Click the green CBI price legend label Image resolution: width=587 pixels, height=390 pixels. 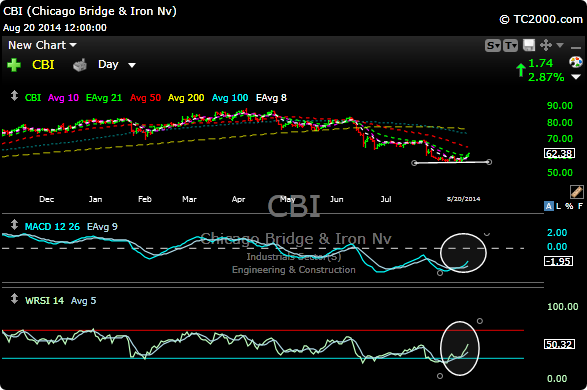(x=33, y=98)
